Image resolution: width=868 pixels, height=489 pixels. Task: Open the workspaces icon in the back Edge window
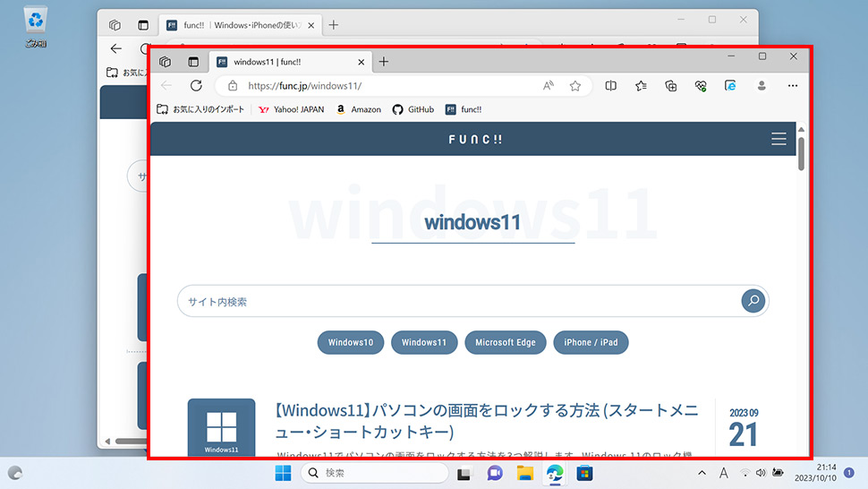click(115, 25)
